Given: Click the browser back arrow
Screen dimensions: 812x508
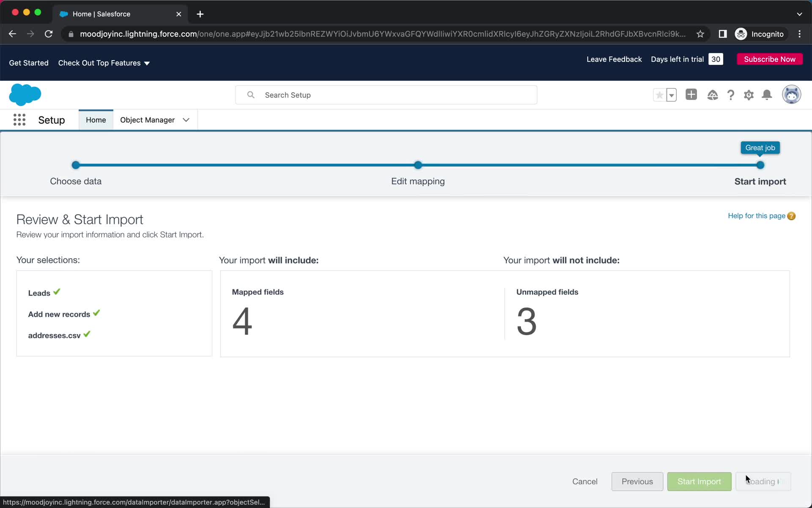Looking at the screenshot, I should [x=12, y=34].
